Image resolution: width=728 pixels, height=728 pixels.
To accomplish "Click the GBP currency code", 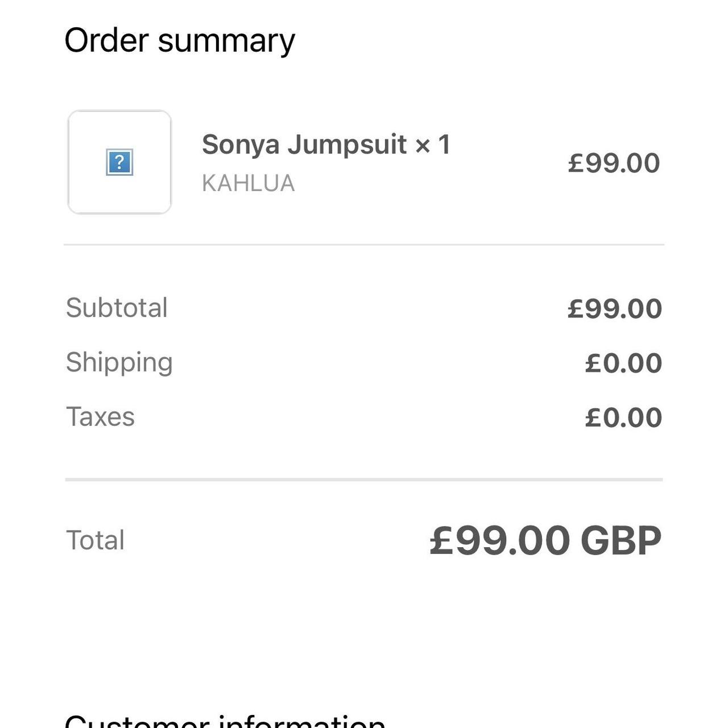I will point(621,540).
